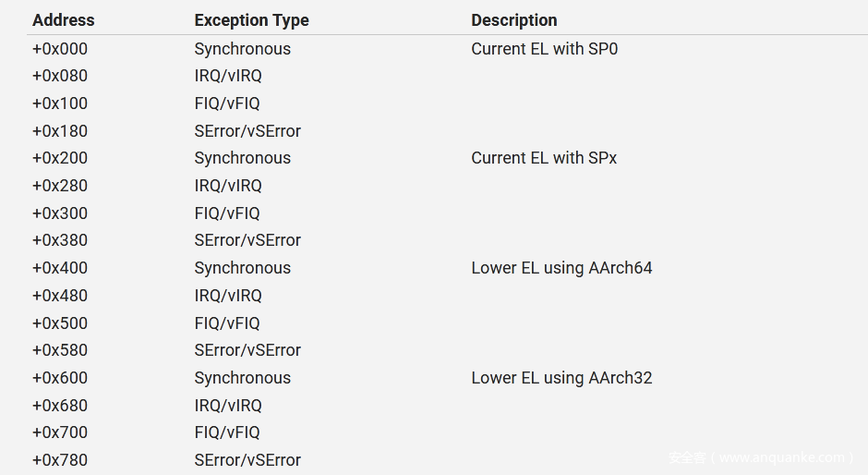Click FIQ/vFIQ in the +0x700 row
Screen dimensions: 868x475
pos(227,432)
